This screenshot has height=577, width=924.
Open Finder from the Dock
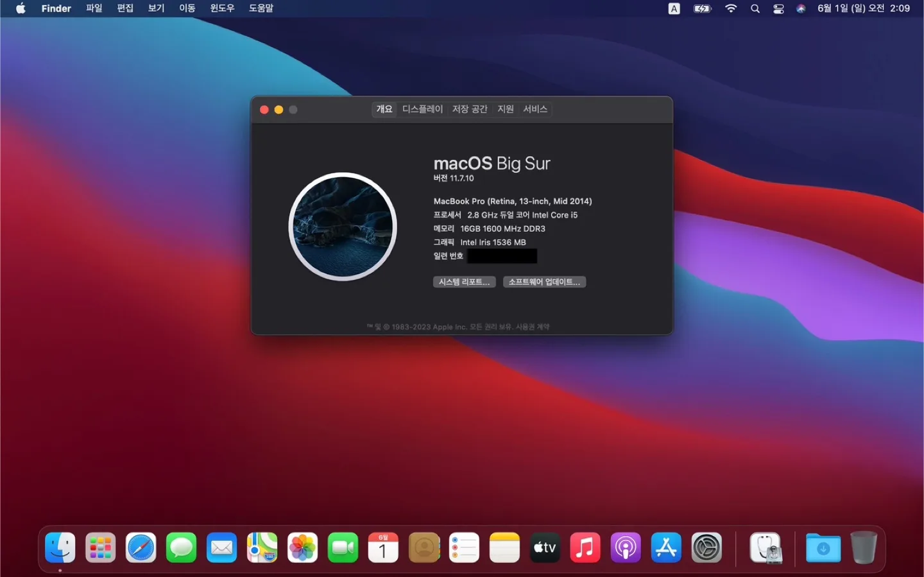pos(60,547)
